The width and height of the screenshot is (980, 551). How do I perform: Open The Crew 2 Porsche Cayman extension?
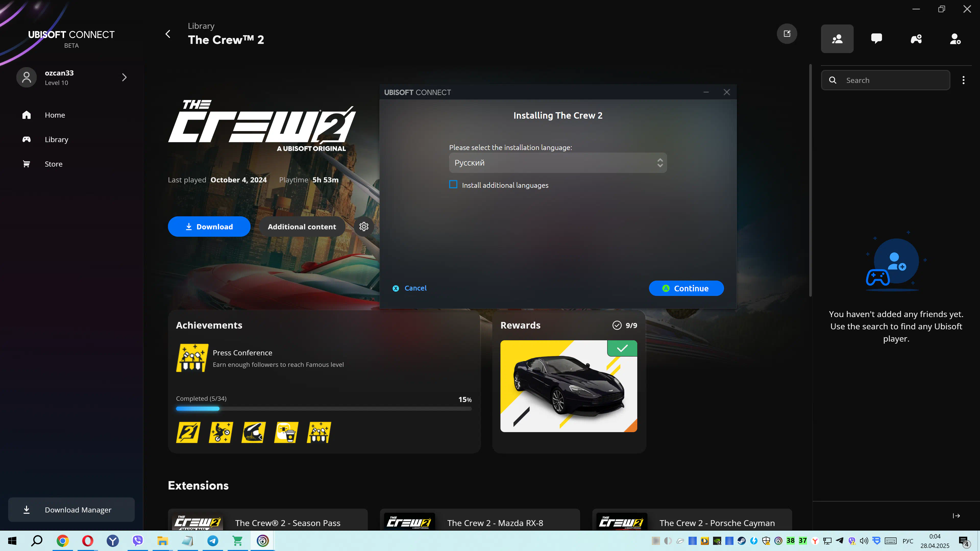[x=692, y=520]
